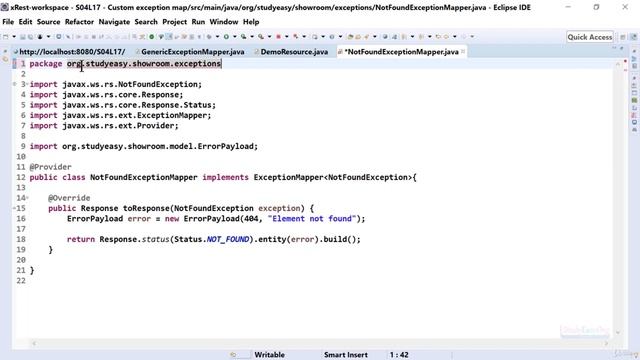Open the Source menu
Image resolution: width=640 pixels, height=360 pixels.
click(48, 22)
